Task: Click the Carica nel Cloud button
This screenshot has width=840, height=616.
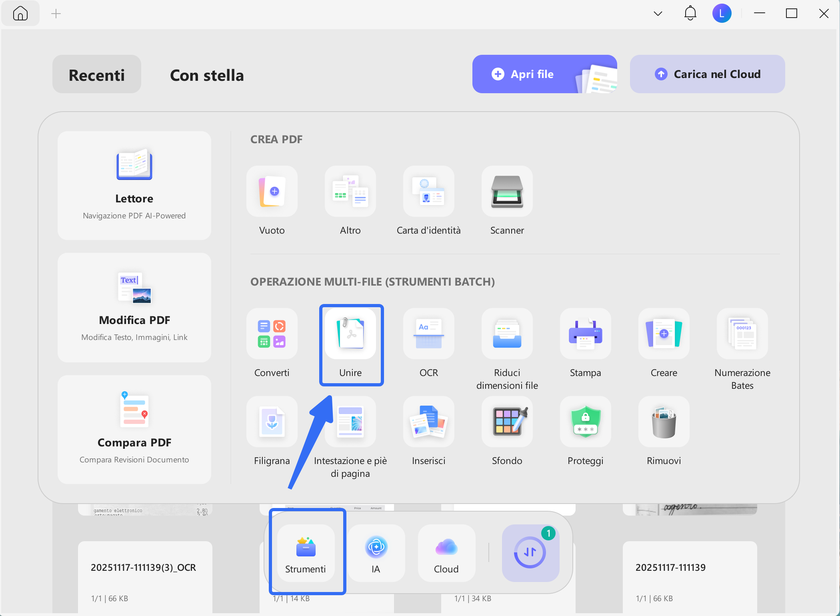Action: pyautogui.click(x=707, y=74)
